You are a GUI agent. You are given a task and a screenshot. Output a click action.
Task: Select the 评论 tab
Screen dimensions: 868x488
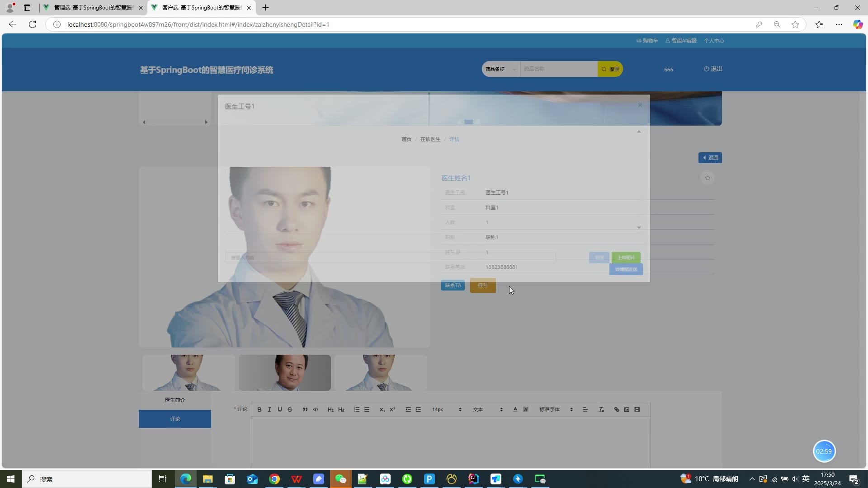click(x=175, y=419)
